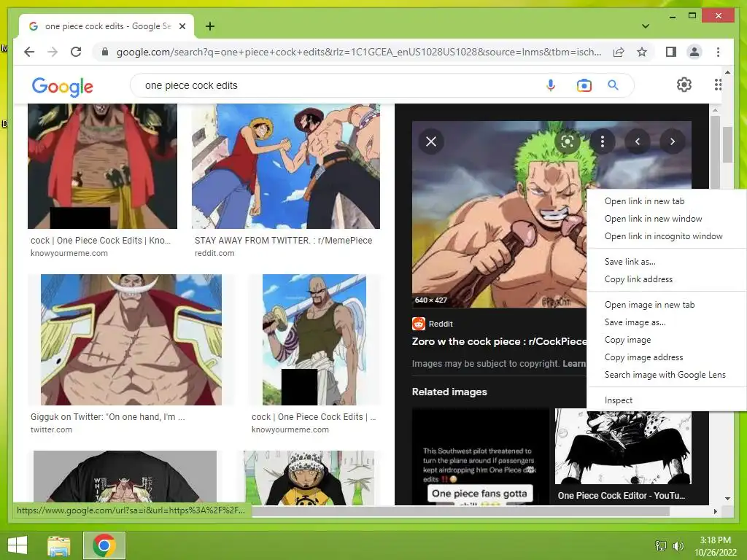View site information via the padlock icon
747x560 pixels.
tap(105, 52)
